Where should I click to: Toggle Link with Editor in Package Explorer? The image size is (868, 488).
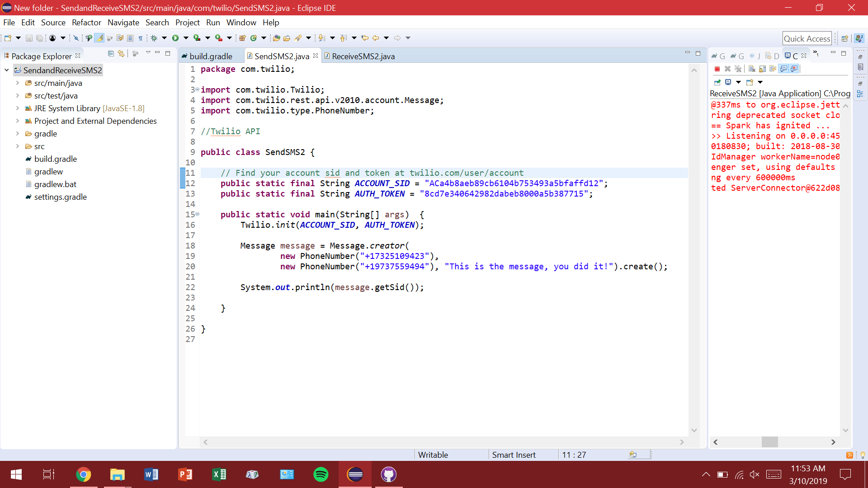[x=121, y=54]
